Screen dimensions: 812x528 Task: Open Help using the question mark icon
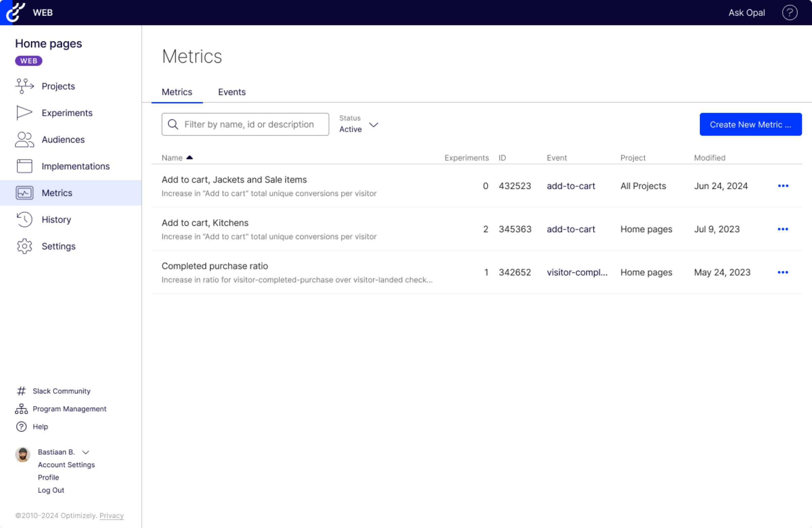21,426
